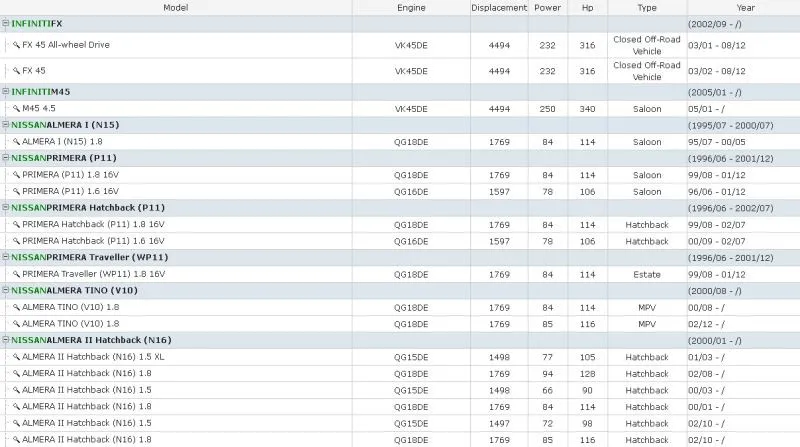Click magnifier icon of ALMERA II Hatchback 1.8 116 Hp row

[16, 439]
